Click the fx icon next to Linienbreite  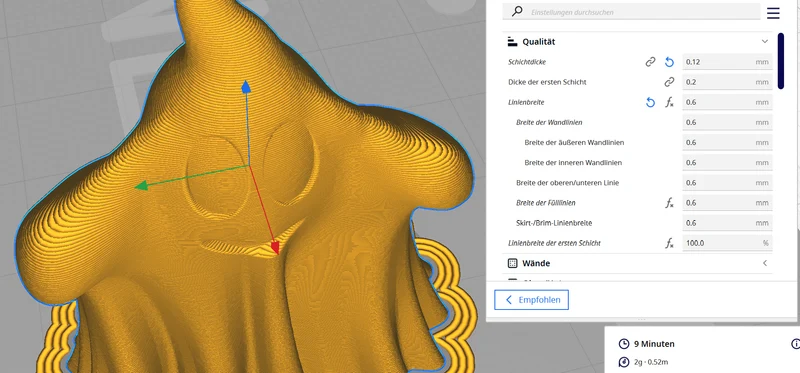click(669, 103)
